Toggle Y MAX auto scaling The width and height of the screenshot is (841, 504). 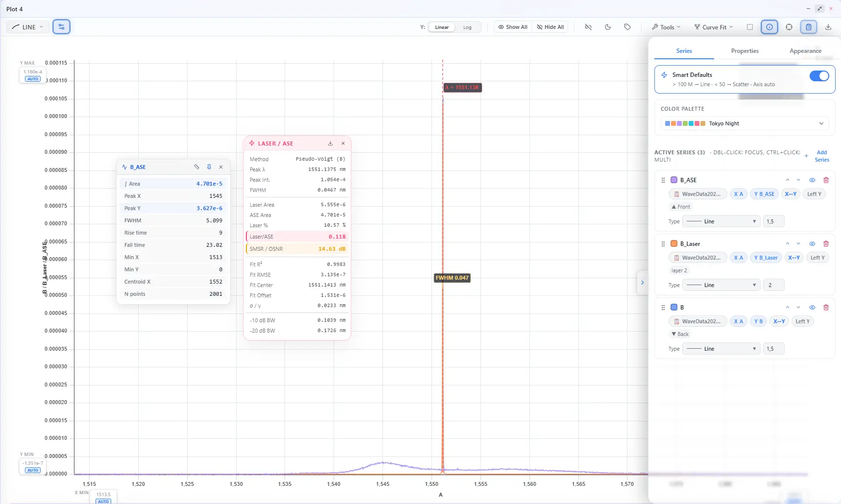click(x=33, y=79)
